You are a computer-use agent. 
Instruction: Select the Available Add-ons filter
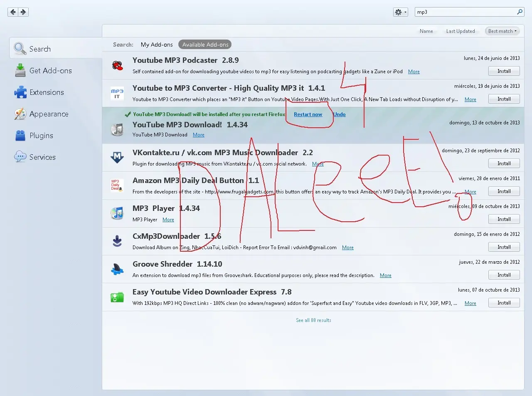click(205, 45)
